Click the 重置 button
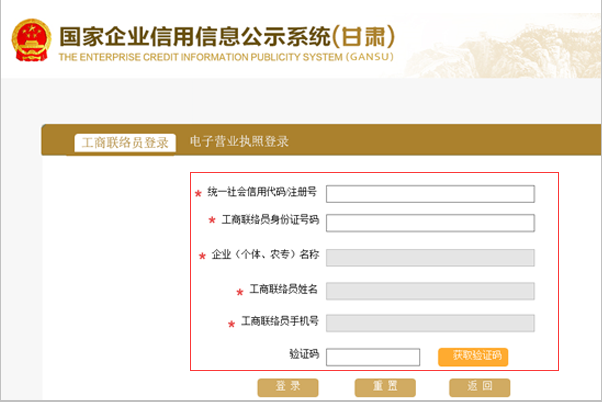602x402 pixels. (x=385, y=387)
